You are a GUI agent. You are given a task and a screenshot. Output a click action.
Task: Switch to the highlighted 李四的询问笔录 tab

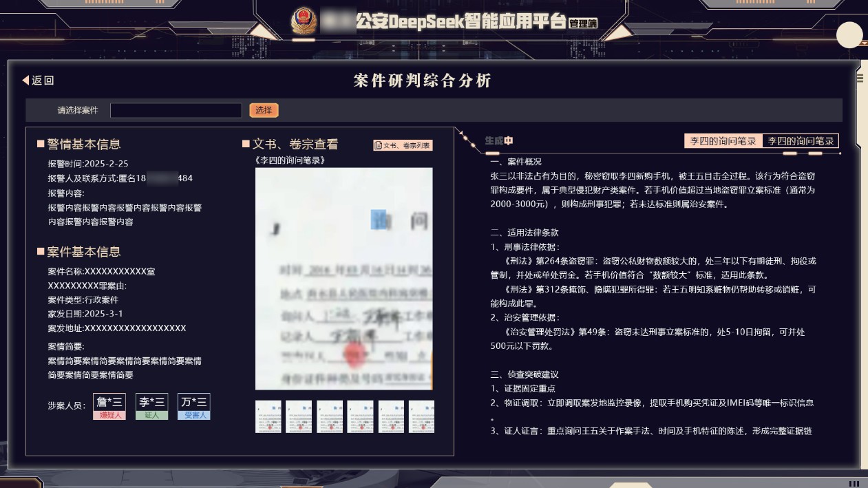(723, 141)
